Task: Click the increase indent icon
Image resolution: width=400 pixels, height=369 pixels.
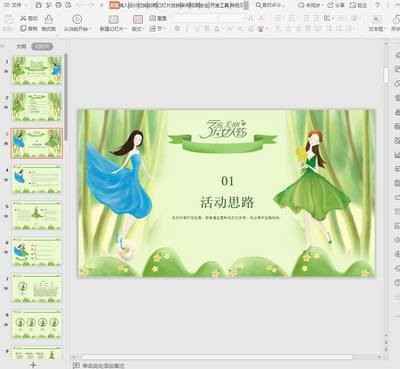Action: tap(316, 18)
